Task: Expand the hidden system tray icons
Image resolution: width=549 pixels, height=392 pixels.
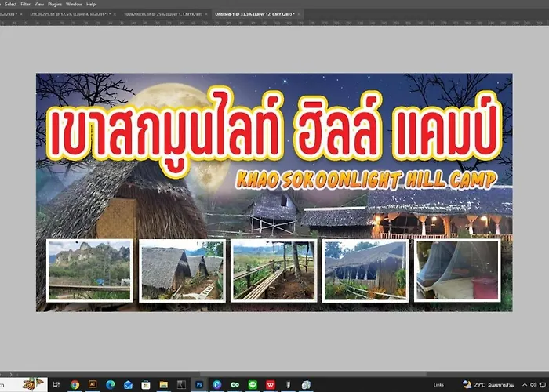Action: tap(525, 385)
